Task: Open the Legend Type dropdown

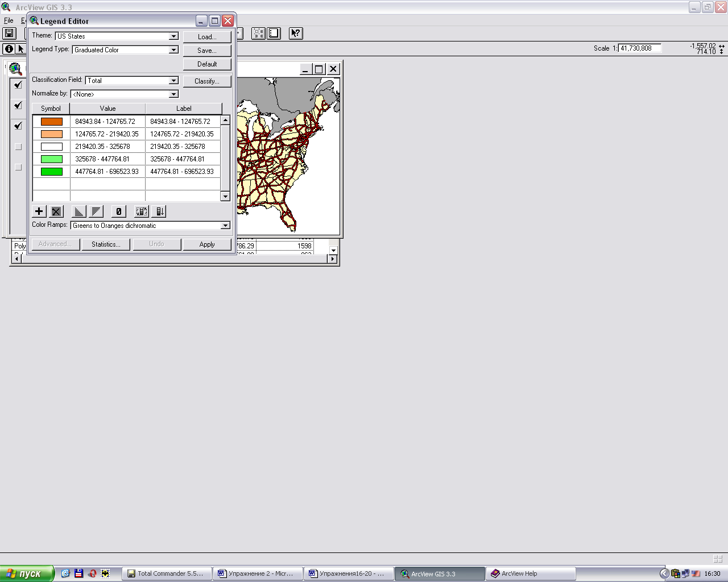Action: [x=174, y=50]
